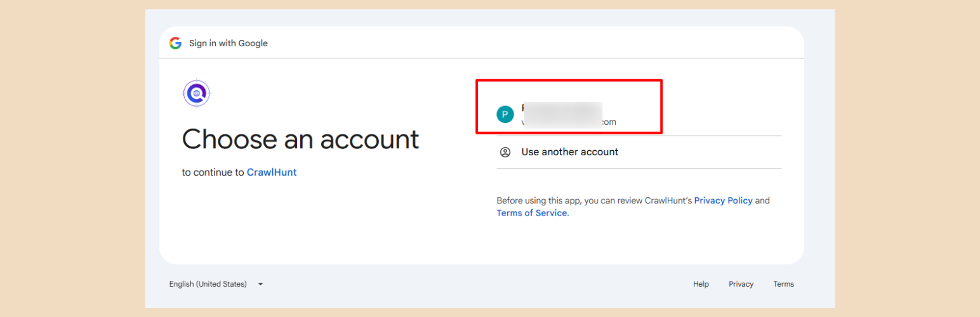Click the Sign in with Google header text
This screenshot has height=317, width=980.
click(228, 43)
